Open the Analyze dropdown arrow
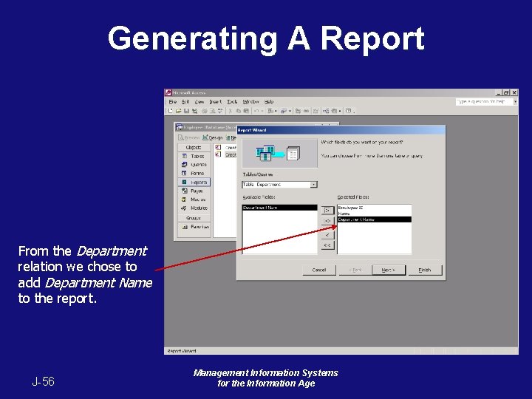The width and height of the screenshot is (532, 399). tap(290, 111)
